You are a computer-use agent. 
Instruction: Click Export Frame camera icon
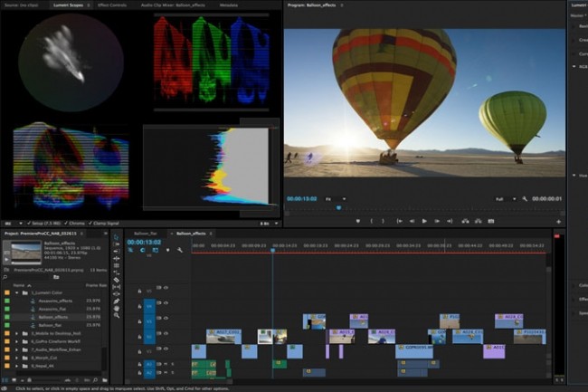pyautogui.click(x=491, y=221)
